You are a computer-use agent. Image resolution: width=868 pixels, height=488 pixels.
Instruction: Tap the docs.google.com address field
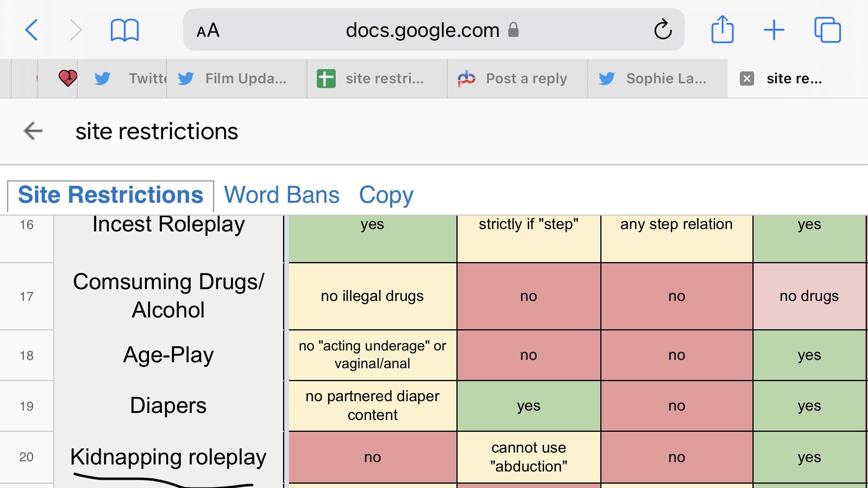[423, 30]
